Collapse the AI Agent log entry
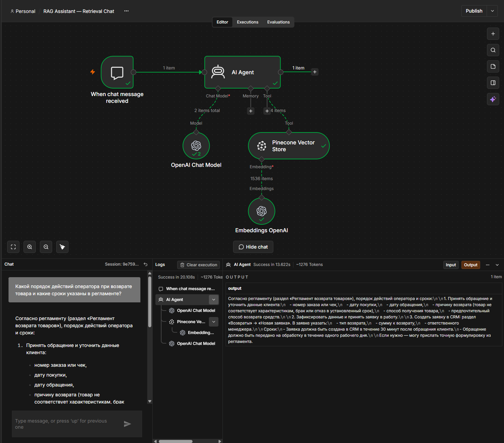This screenshot has width=504, height=443. click(214, 300)
